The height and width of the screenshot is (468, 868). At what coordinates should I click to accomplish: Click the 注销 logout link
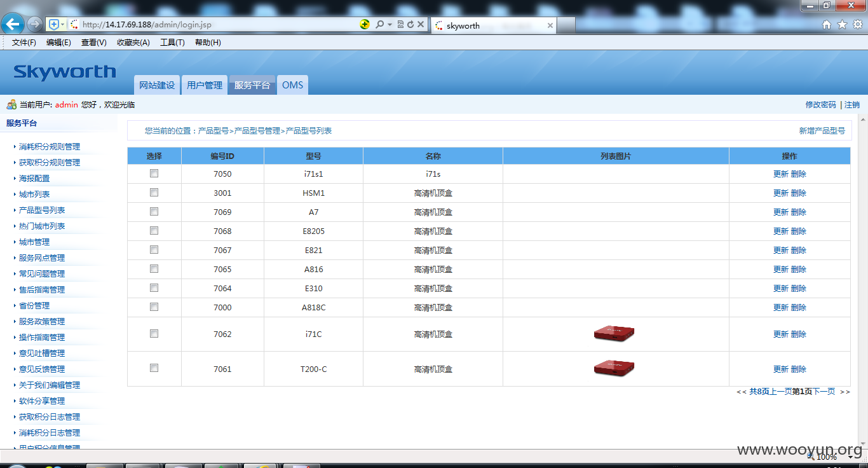pos(852,105)
